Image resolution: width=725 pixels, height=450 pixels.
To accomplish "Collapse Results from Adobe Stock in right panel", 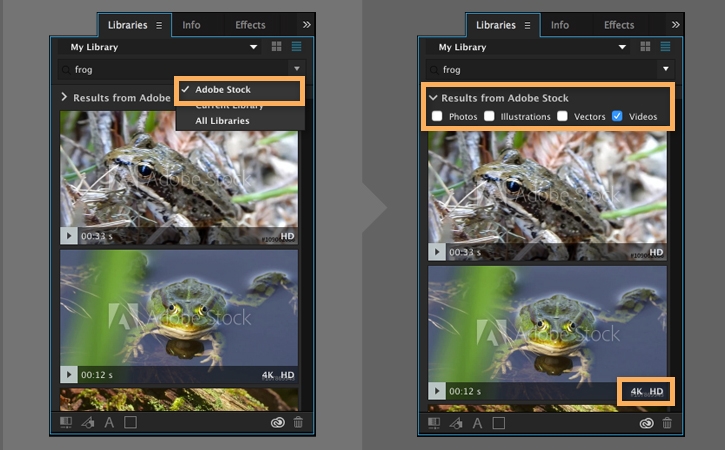I will click(x=433, y=98).
